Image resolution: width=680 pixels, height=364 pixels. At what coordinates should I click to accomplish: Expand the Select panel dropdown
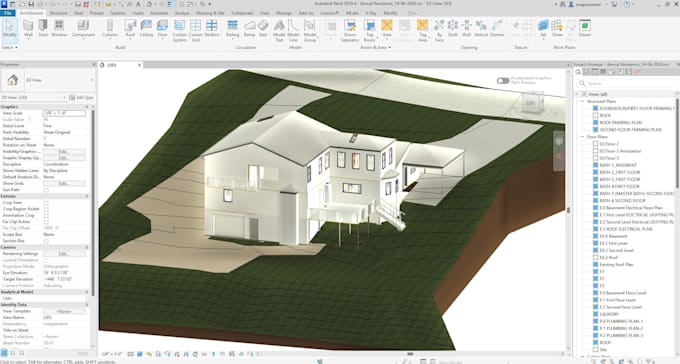10,47
